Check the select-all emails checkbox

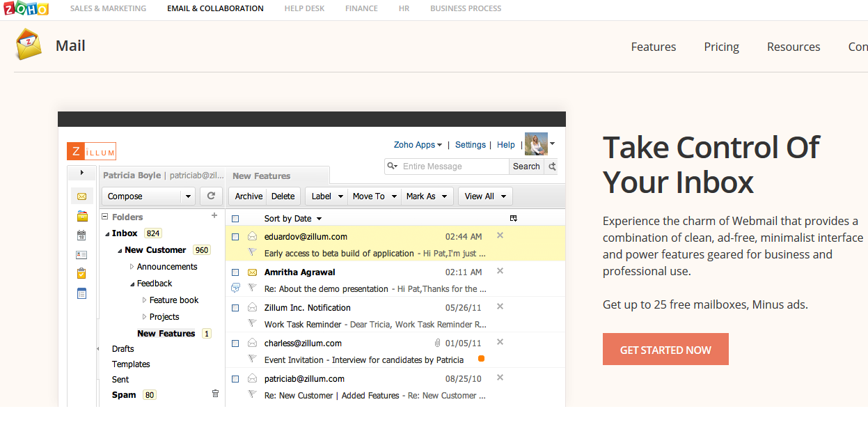(235, 219)
